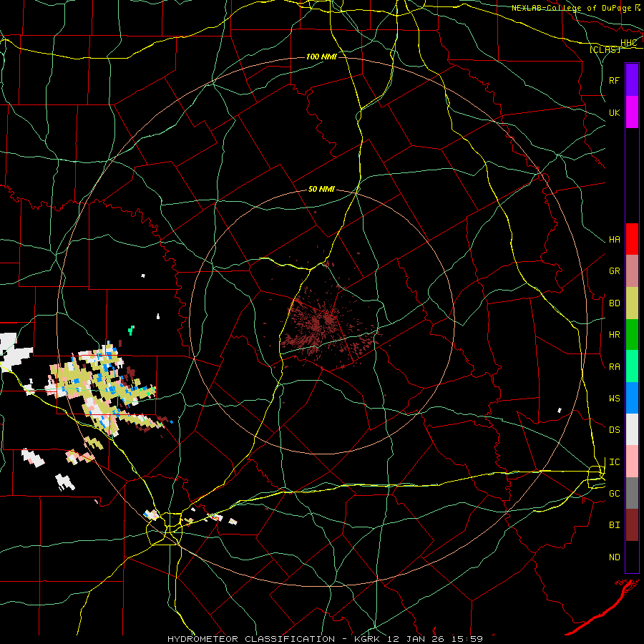Click the KGRK station identifier

click(x=367, y=639)
